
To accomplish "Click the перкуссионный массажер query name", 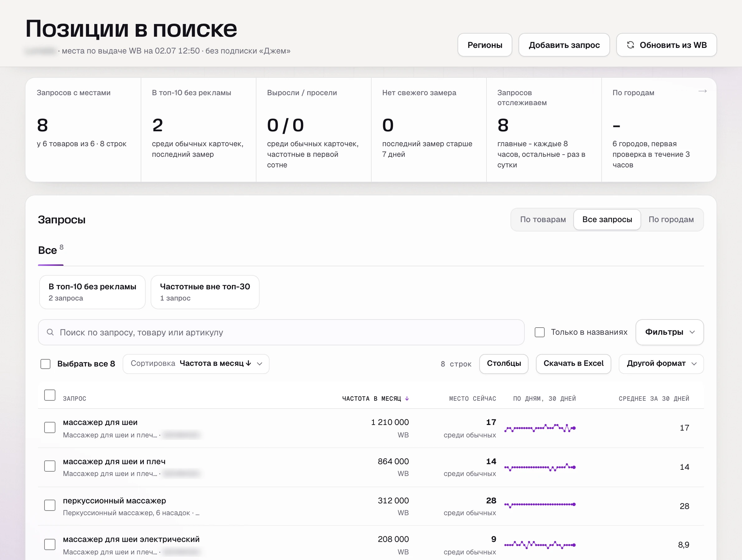I will 115,501.
